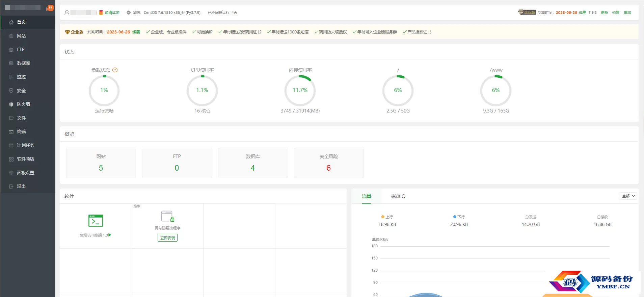
Task: Open the 全部 network interface dropdown
Action: pyautogui.click(x=628, y=196)
